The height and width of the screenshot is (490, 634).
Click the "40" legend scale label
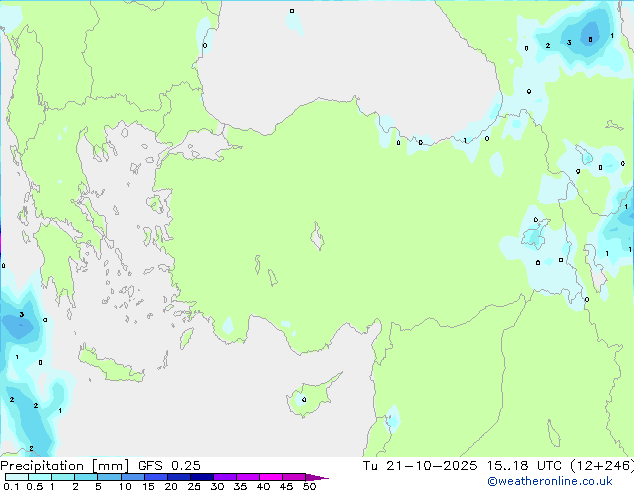263,486
